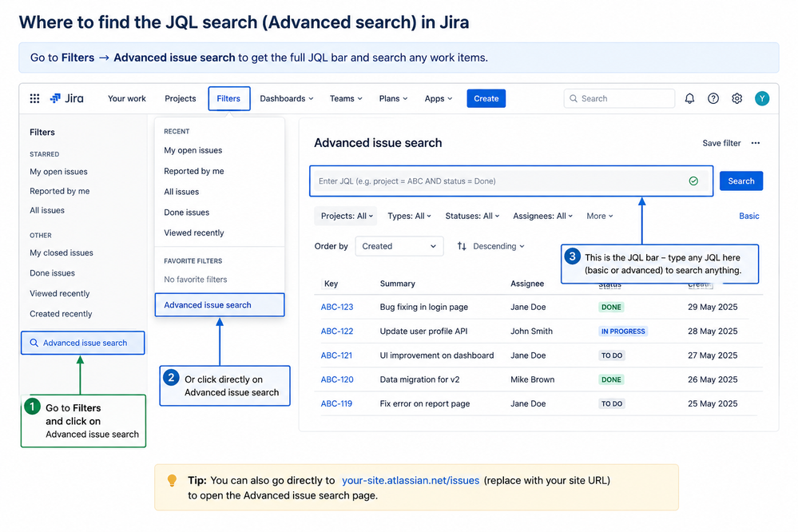Open the Statuses: All dropdown
The height and width of the screenshot is (532, 798).
pos(472,216)
